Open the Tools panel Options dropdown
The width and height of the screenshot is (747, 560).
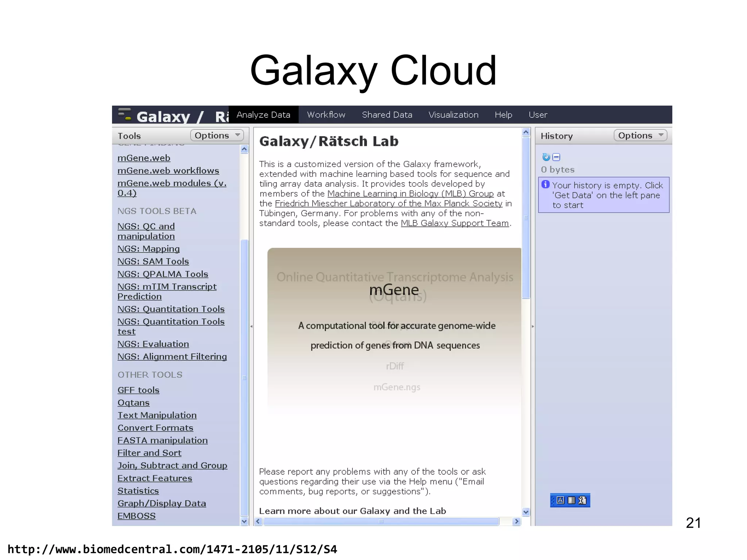coord(217,135)
